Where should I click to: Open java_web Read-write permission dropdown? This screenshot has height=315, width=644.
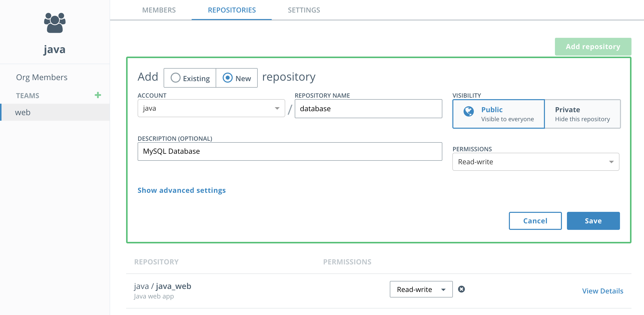pyautogui.click(x=421, y=289)
